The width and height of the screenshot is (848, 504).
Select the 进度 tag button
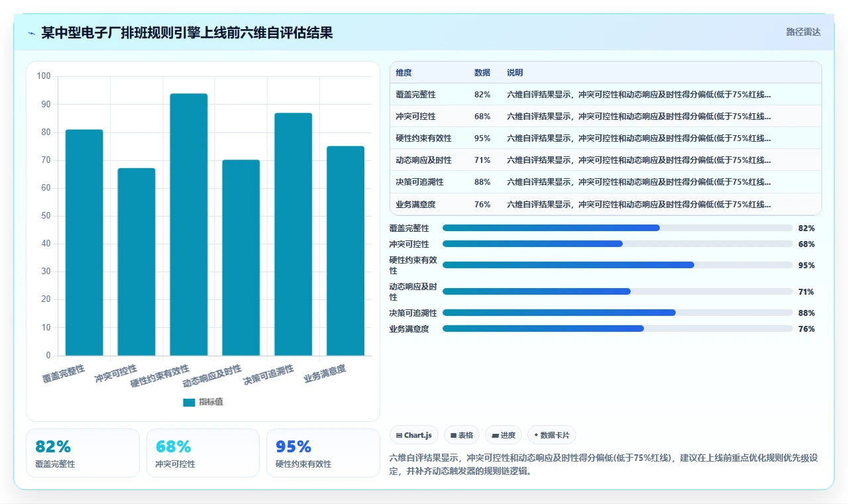coord(503,435)
